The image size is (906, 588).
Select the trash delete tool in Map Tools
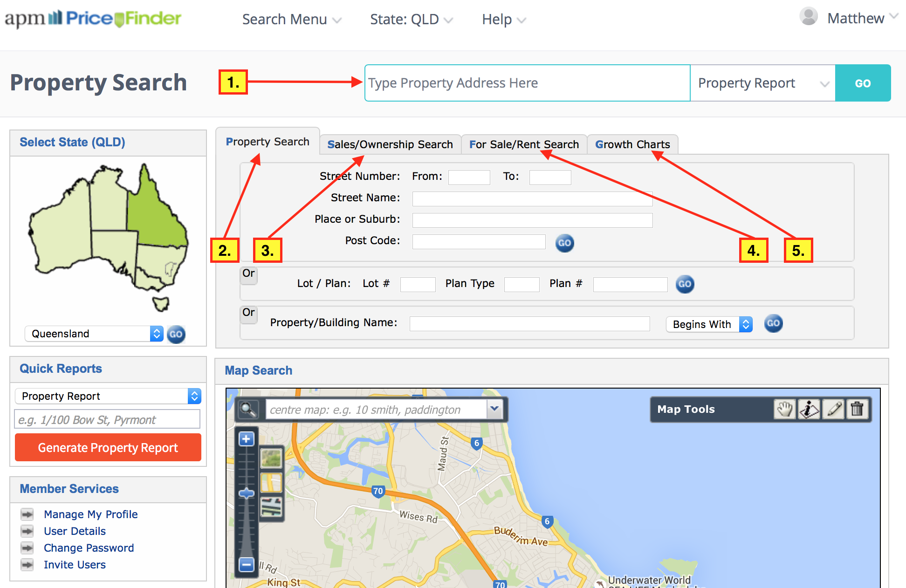(858, 409)
